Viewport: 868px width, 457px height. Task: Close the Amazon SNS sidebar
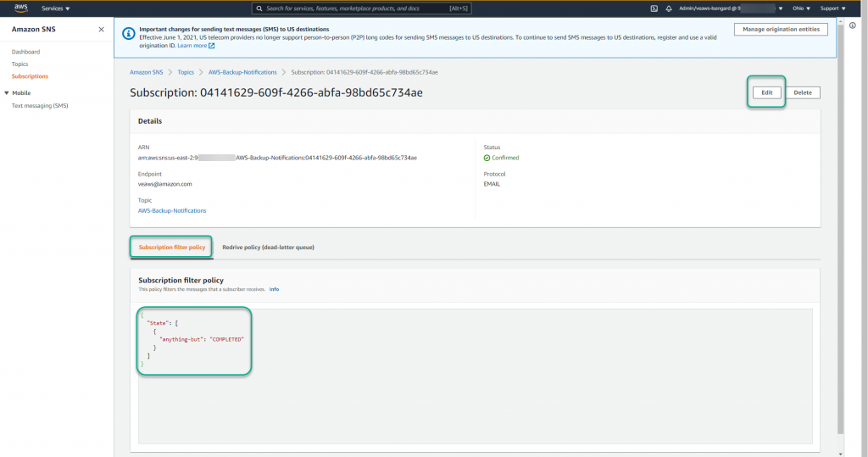point(102,30)
